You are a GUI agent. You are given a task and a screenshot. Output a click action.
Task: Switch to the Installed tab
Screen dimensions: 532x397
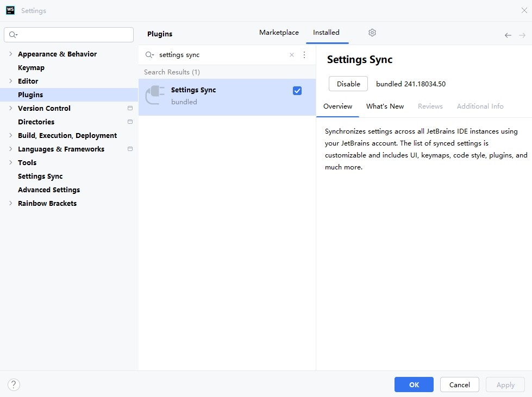click(x=326, y=33)
